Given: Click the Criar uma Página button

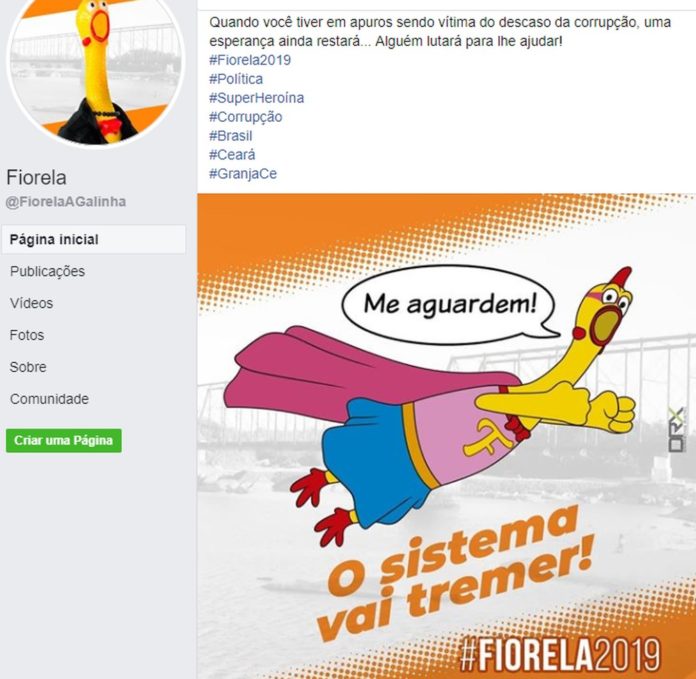Looking at the screenshot, I should pos(63,441).
